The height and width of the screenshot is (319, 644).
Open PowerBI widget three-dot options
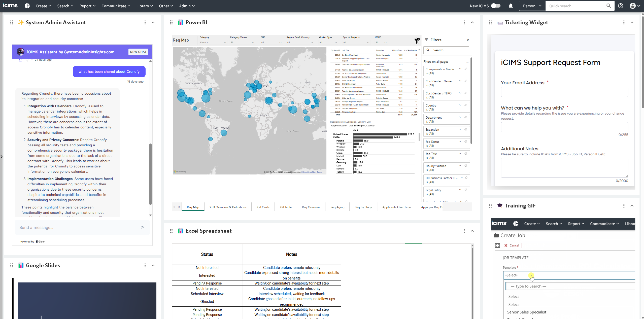coord(464,22)
